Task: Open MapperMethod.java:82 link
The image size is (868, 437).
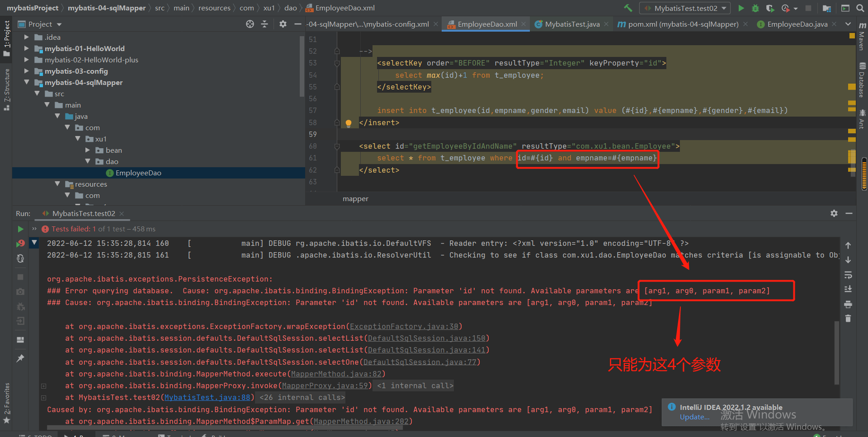Action: [x=336, y=374]
